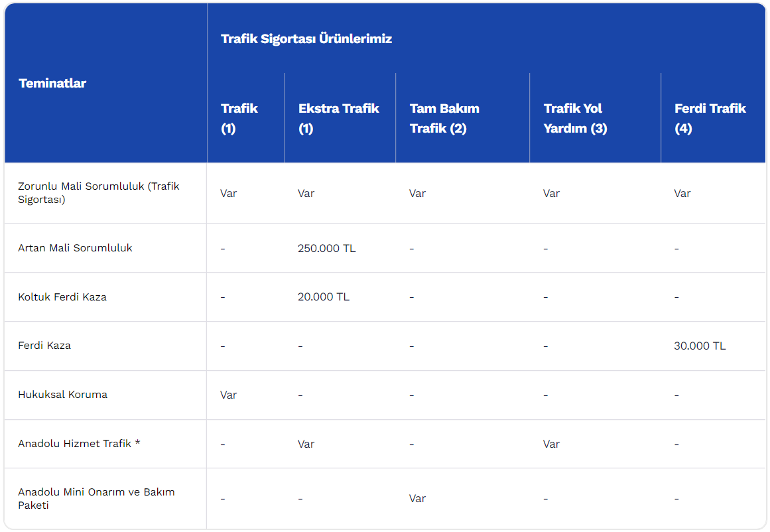Select Var in the Hukuksal Koruma row
770x532 pixels.
228,395
